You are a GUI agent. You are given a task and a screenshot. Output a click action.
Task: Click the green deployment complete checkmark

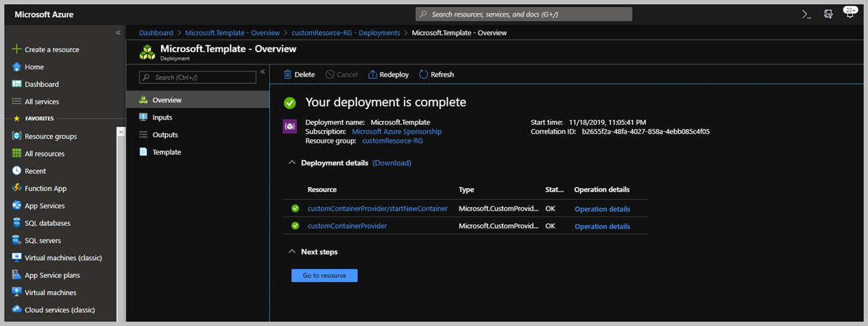click(290, 102)
